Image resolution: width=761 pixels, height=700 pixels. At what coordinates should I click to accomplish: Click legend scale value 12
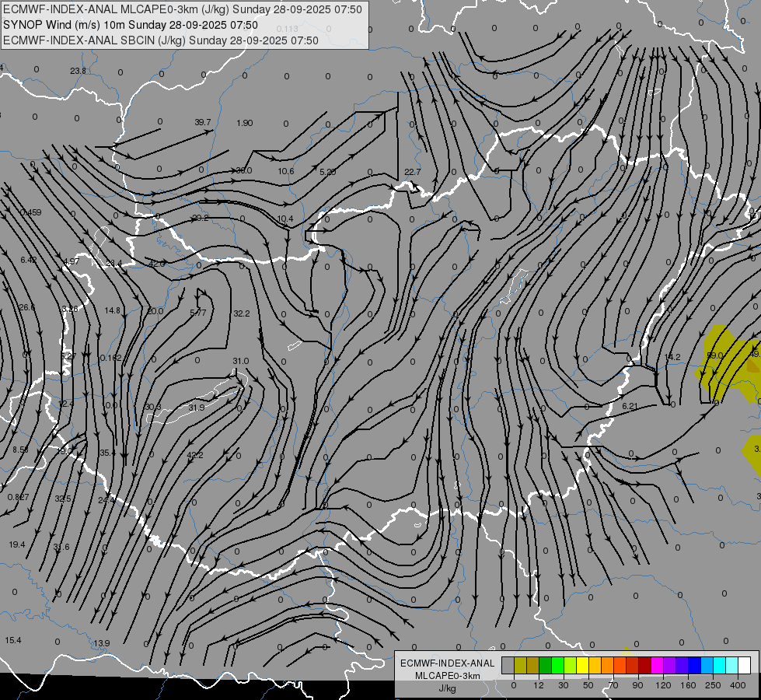pyautogui.click(x=538, y=685)
